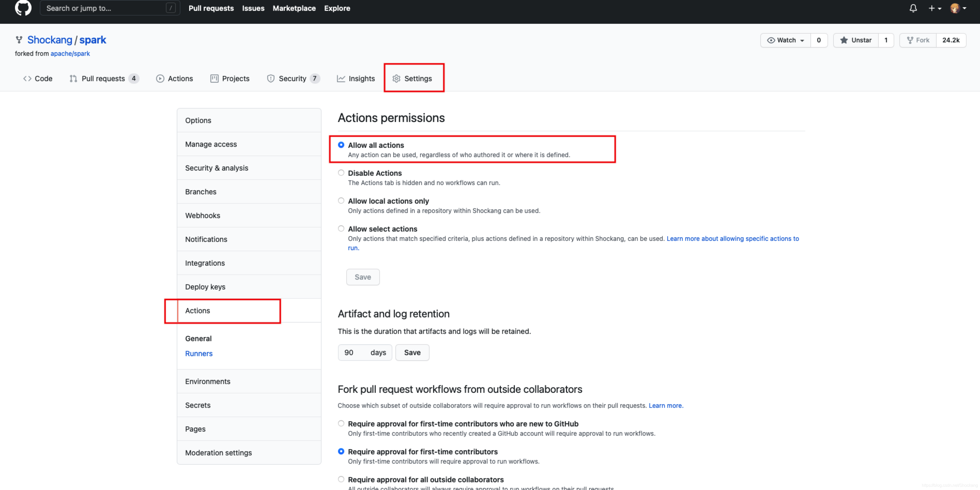Click the Branches menu item in sidebar
This screenshot has height=490, width=980.
tap(200, 191)
